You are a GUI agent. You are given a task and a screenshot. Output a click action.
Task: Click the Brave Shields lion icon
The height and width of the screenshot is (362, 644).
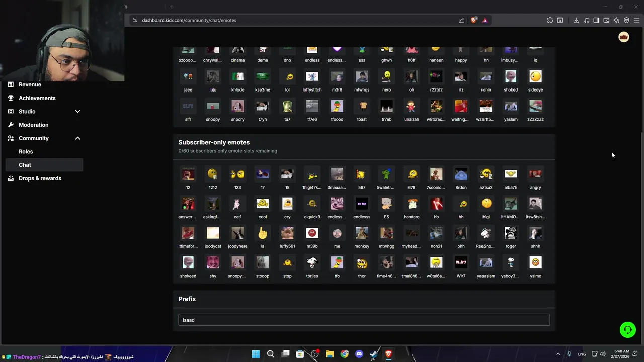coord(474,20)
